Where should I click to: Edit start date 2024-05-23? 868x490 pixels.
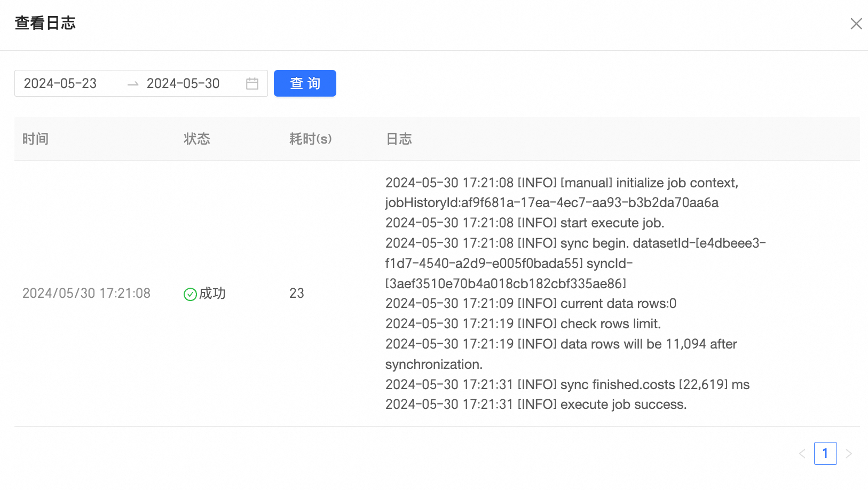coord(60,83)
